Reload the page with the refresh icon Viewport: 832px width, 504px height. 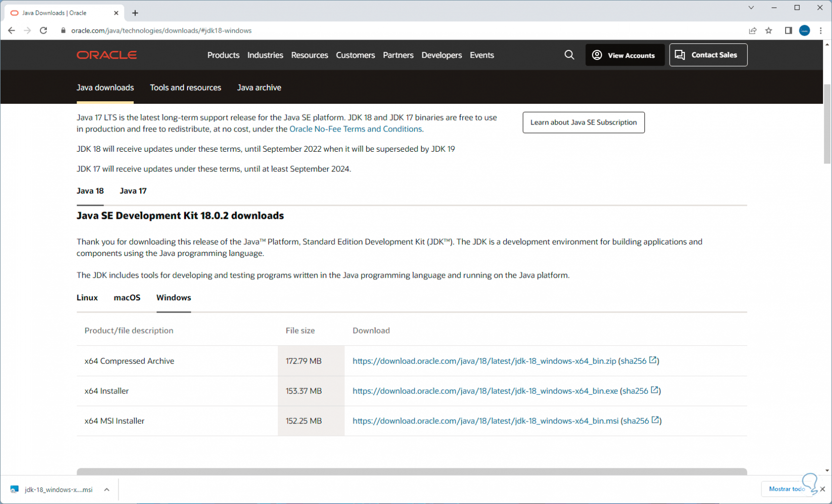[43, 31]
